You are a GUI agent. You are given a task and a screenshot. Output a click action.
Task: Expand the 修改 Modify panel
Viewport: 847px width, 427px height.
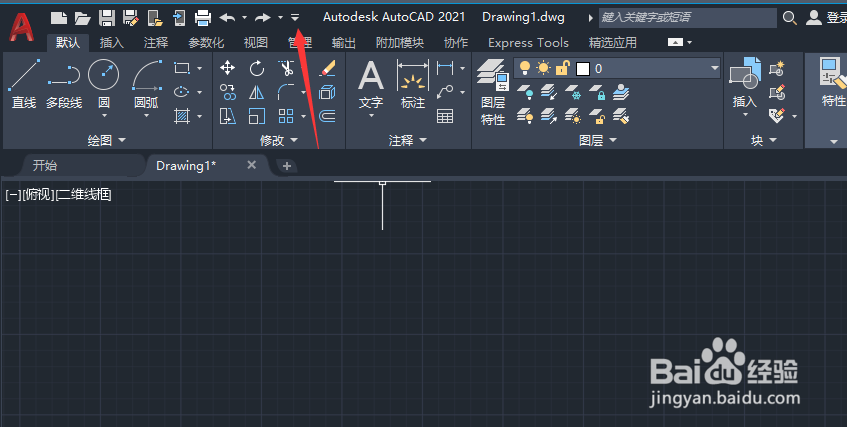tap(279, 140)
